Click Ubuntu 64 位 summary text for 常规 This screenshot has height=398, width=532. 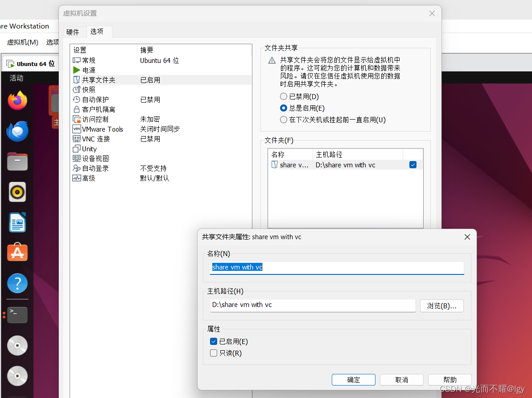(x=160, y=60)
